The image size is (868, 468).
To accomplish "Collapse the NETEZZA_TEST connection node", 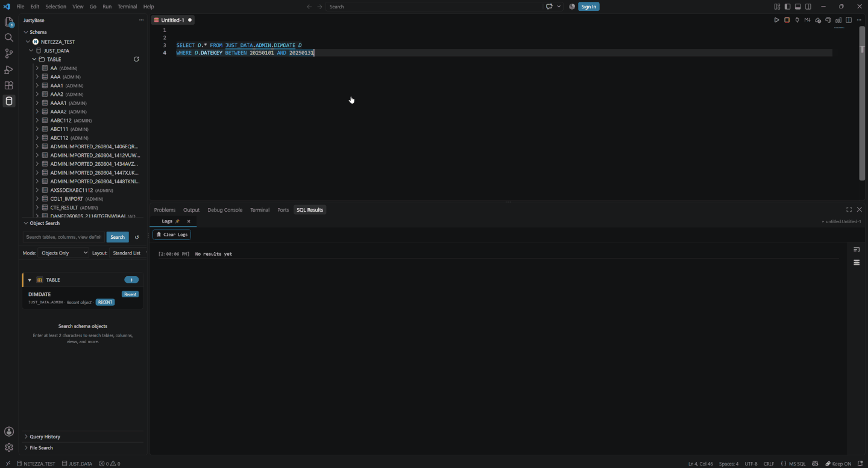I will click(x=28, y=42).
